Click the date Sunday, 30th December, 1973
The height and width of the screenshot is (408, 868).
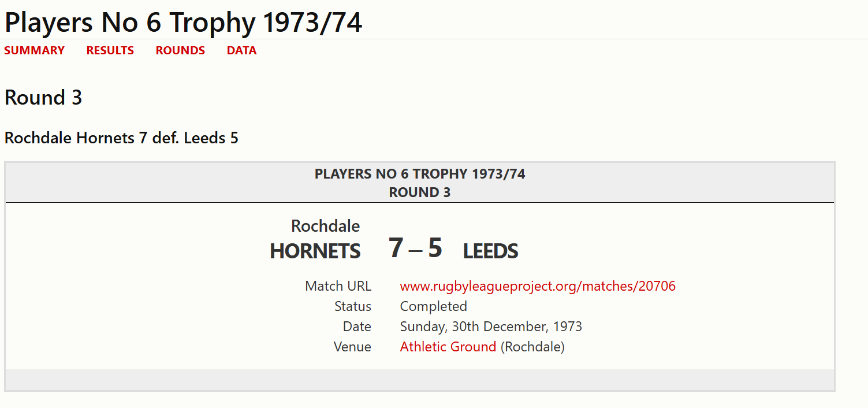click(491, 327)
